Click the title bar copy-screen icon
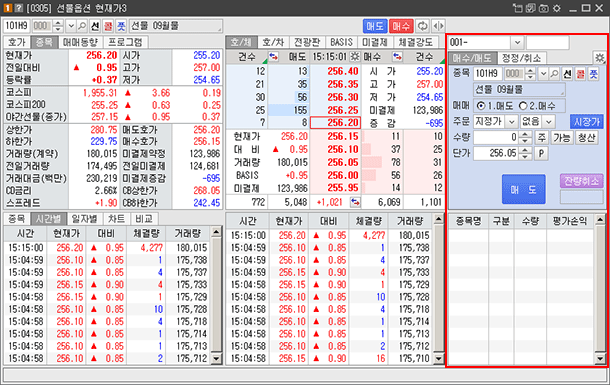 click(531, 8)
